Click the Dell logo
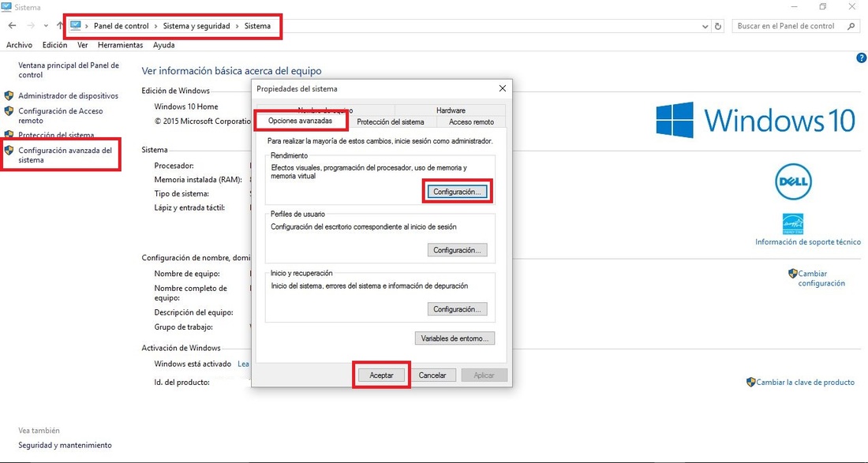 tap(793, 181)
